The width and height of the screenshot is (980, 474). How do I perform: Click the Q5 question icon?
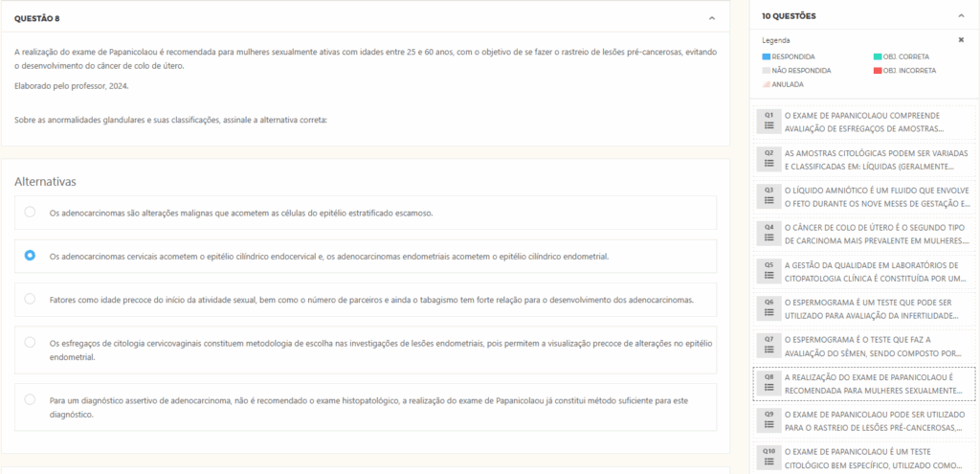(x=768, y=271)
